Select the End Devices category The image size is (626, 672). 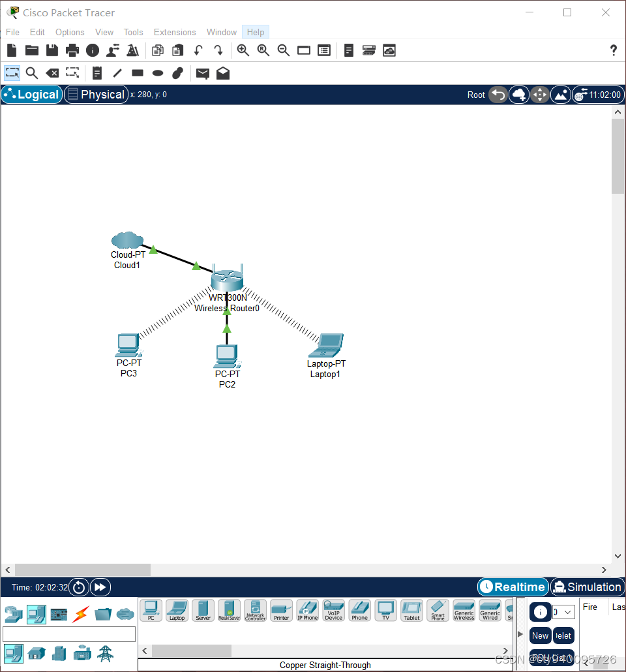coord(37,615)
